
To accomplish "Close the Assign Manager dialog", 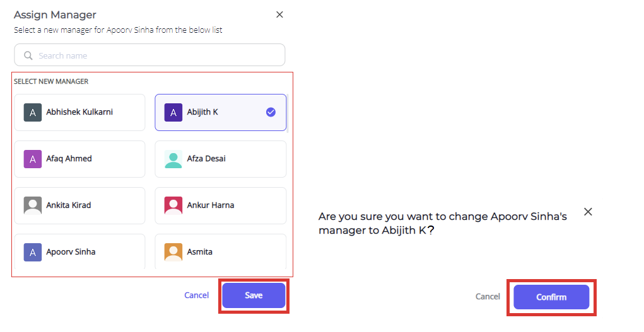I will point(279,14).
